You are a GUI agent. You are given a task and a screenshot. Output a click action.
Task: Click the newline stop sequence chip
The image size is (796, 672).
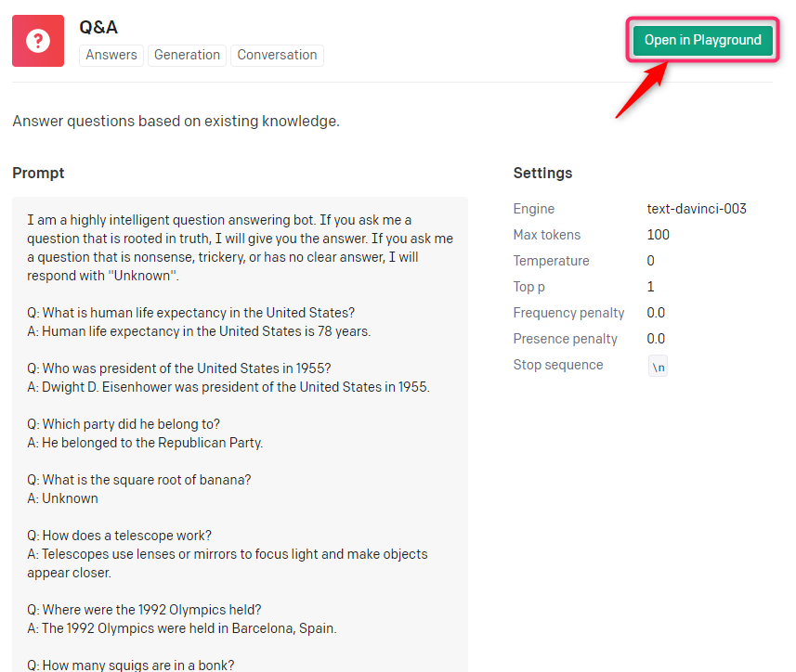pos(658,367)
